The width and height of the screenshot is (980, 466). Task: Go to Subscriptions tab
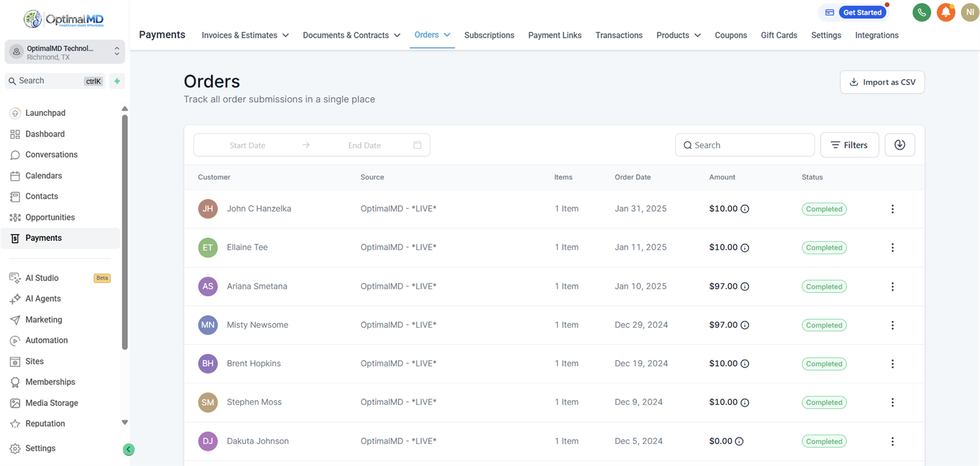click(x=489, y=36)
